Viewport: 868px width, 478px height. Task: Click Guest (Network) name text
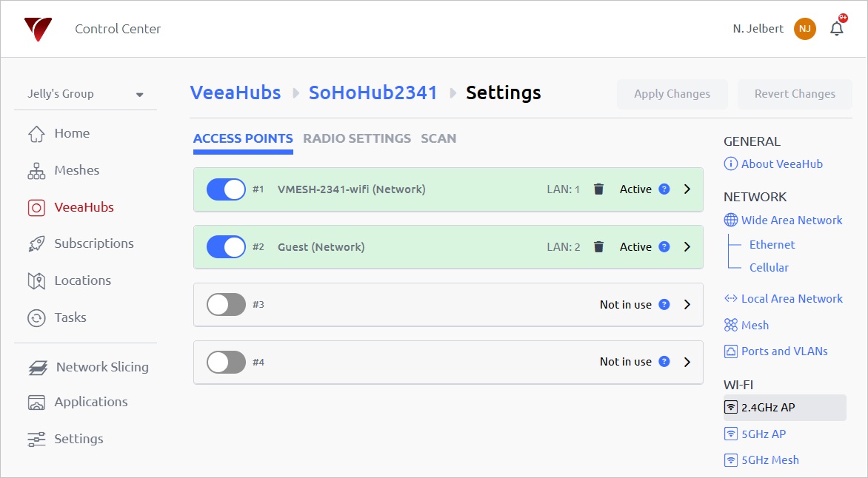pos(321,246)
